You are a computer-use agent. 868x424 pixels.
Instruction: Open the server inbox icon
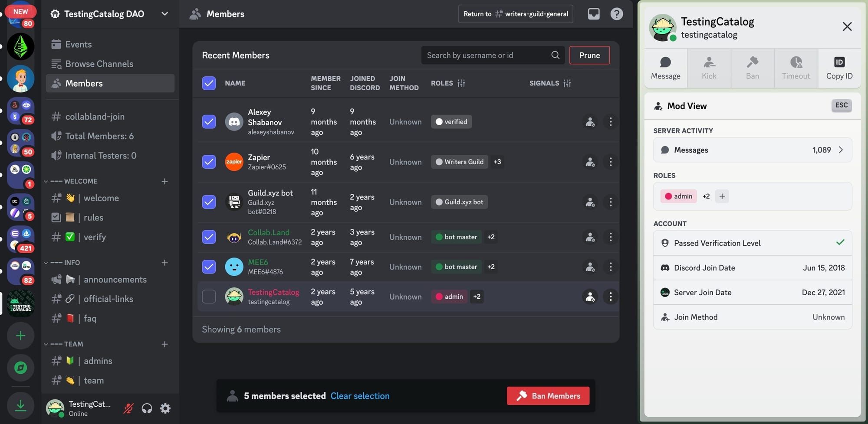click(x=593, y=13)
